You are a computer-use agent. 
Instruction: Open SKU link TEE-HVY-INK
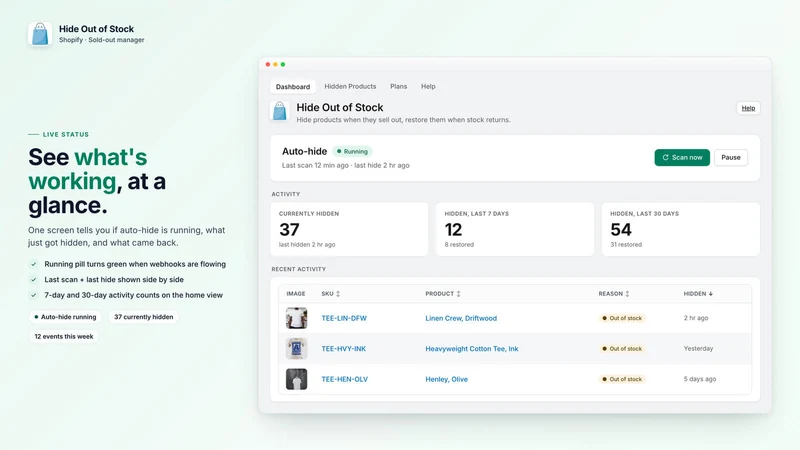point(343,349)
